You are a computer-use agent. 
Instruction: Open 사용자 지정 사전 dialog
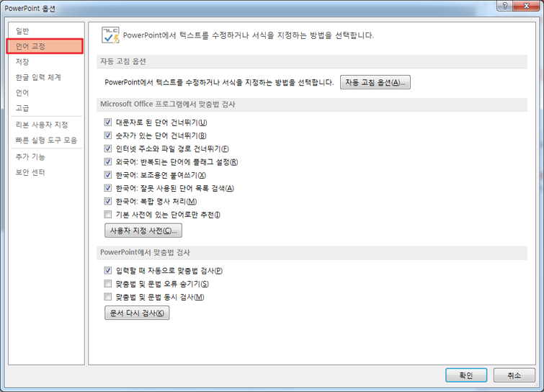pyautogui.click(x=143, y=231)
